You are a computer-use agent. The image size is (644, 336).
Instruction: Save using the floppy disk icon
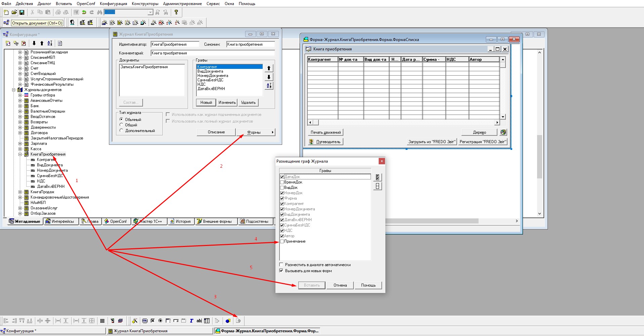coord(22,12)
